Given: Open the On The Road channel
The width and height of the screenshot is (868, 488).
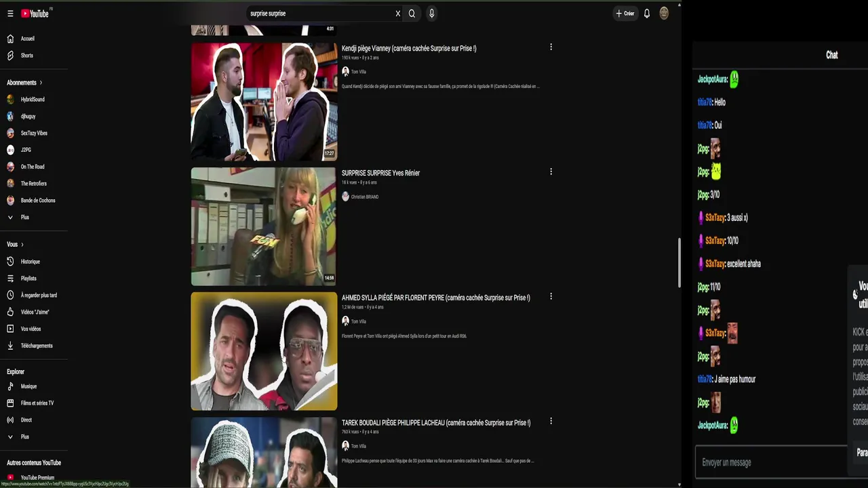Looking at the screenshot, I should (x=32, y=167).
